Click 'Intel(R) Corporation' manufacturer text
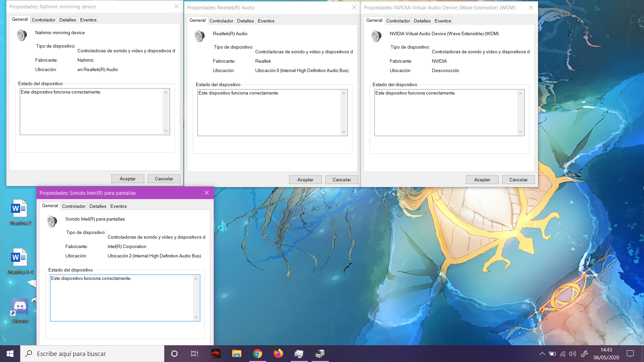 point(127,247)
